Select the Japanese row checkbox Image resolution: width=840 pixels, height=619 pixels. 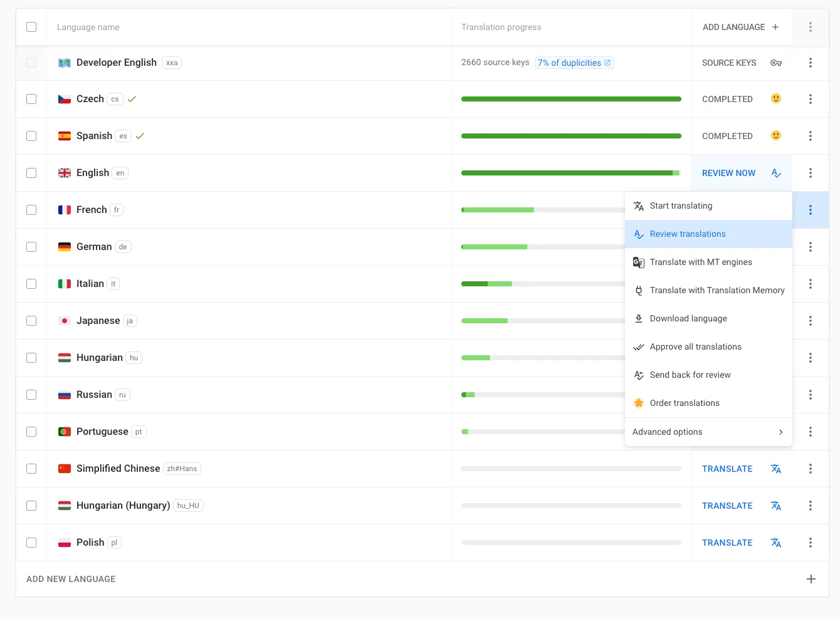pyautogui.click(x=31, y=321)
